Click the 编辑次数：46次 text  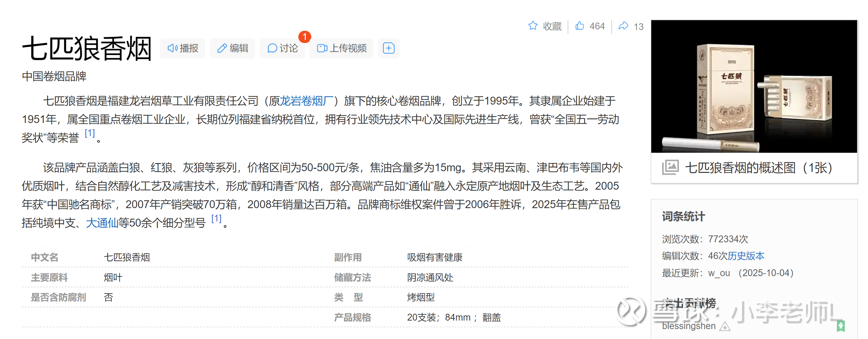(695, 256)
